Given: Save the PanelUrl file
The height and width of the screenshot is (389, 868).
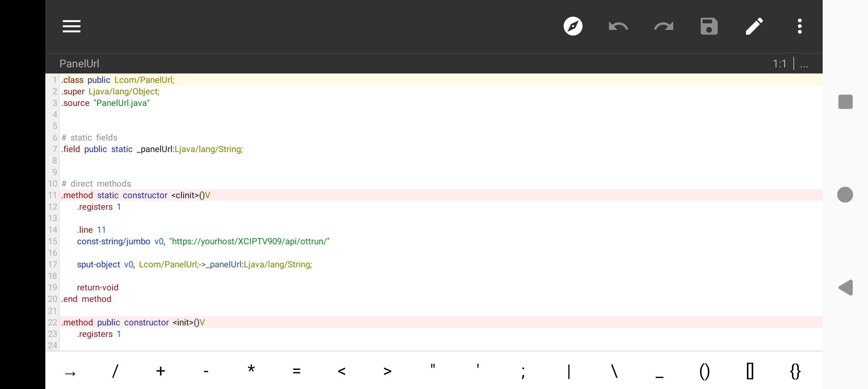Looking at the screenshot, I should 709,26.
